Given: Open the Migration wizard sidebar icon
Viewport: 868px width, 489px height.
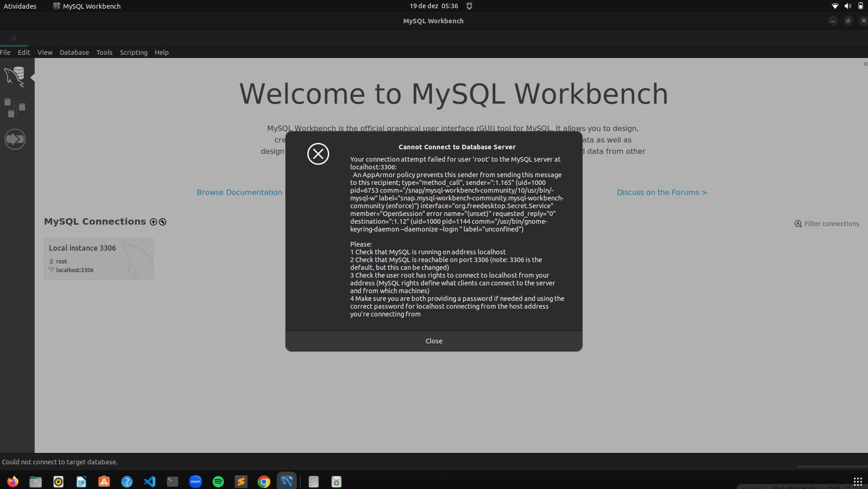Looking at the screenshot, I should click(x=15, y=139).
